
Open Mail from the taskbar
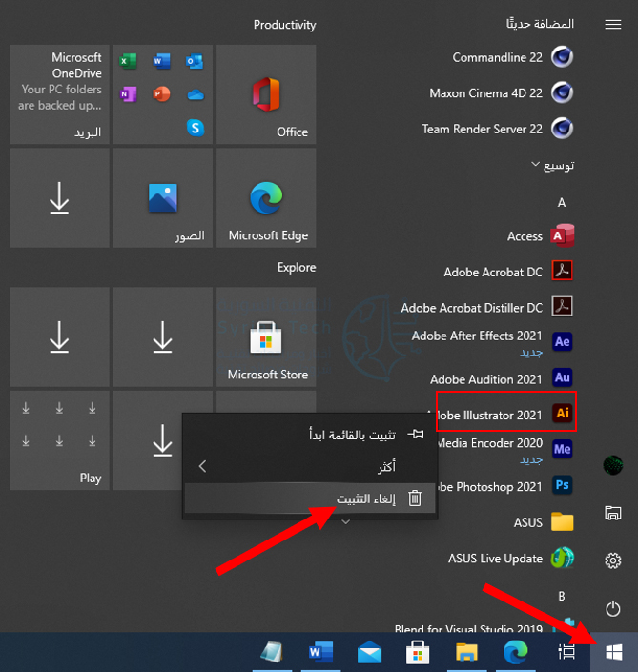click(370, 652)
